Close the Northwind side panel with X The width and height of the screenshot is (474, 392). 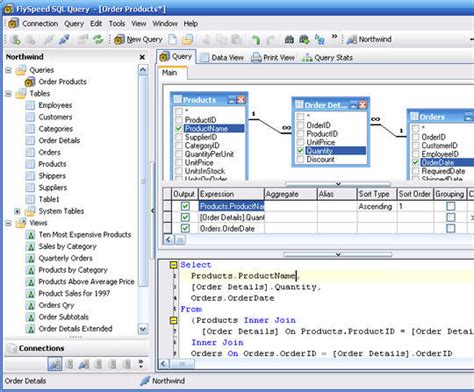point(142,57)
